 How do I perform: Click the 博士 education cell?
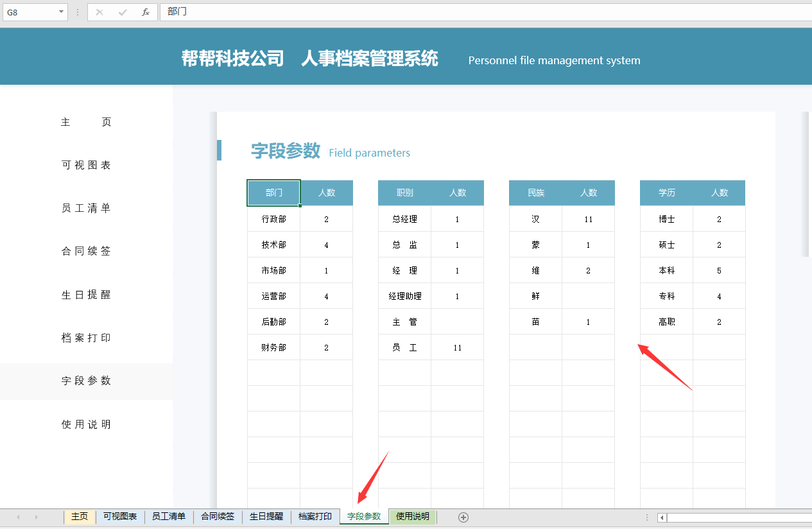[666, 219]
